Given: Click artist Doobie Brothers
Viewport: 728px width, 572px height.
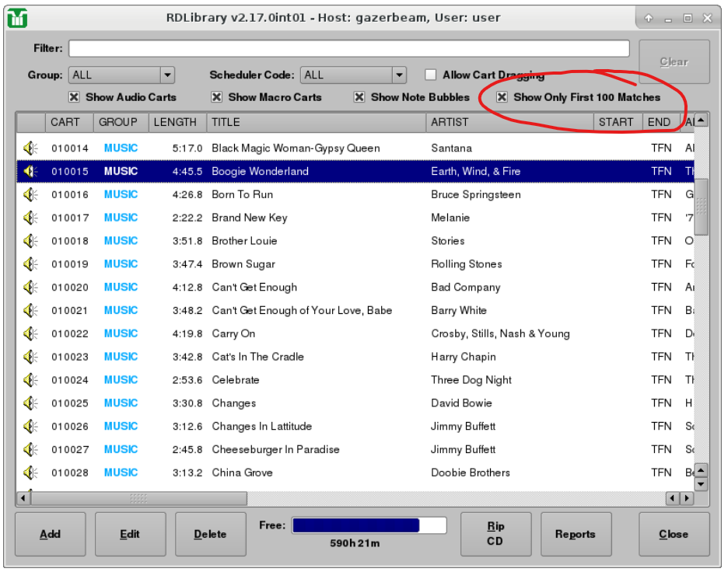Looking at the screenshot, I should 471,473.
